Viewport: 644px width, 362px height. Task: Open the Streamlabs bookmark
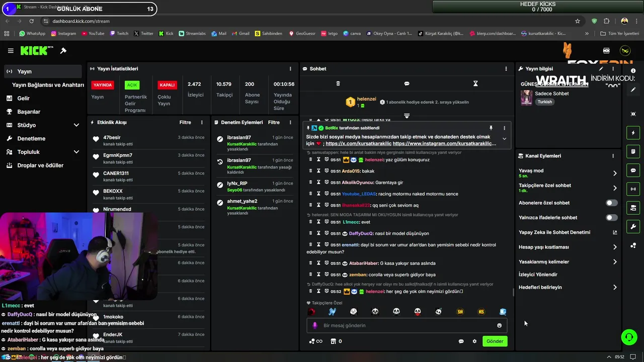(x=192, y=34)
